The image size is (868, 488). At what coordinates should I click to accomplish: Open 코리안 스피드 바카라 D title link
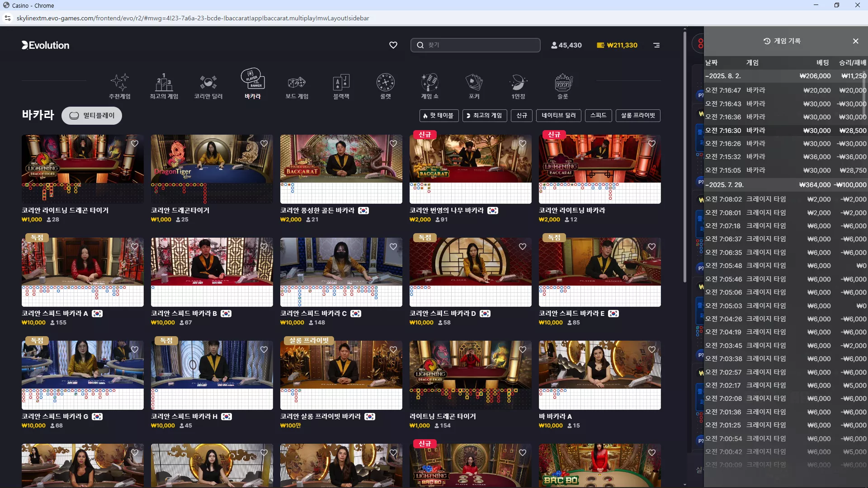point(443,314)
